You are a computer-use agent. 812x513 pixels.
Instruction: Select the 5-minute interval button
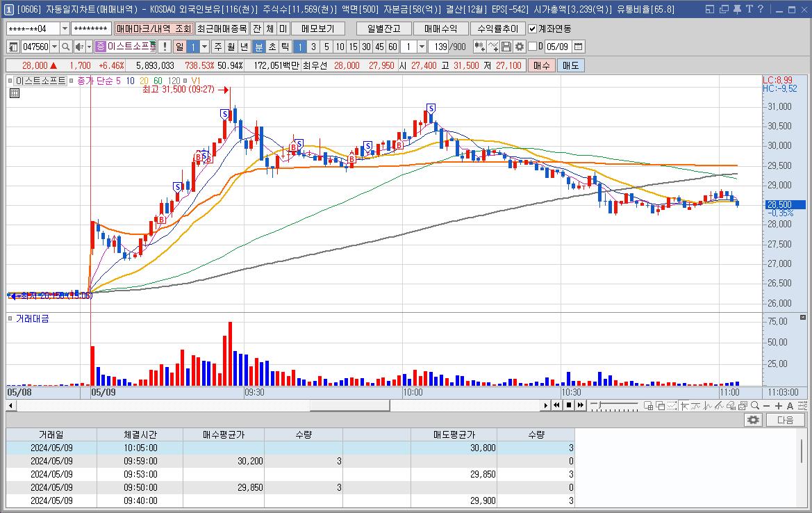point(326,47)
